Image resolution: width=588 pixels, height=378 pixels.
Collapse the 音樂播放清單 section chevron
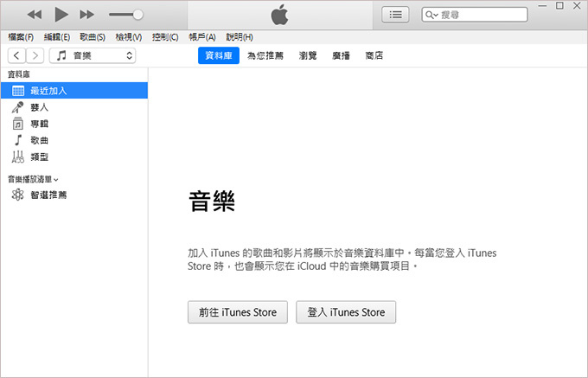coord(56,180)
